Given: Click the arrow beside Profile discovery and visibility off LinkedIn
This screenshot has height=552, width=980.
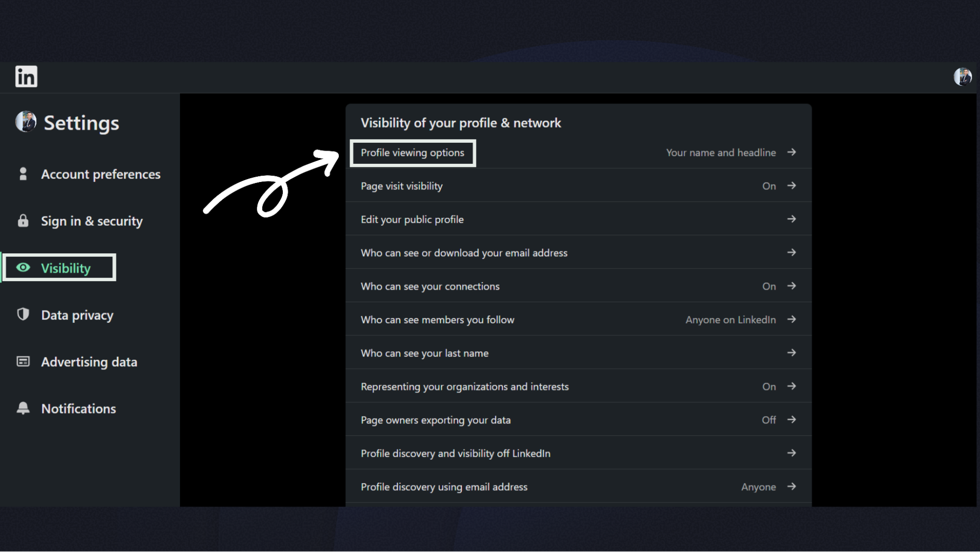Looking at the screenshot, I should (791, 453).
